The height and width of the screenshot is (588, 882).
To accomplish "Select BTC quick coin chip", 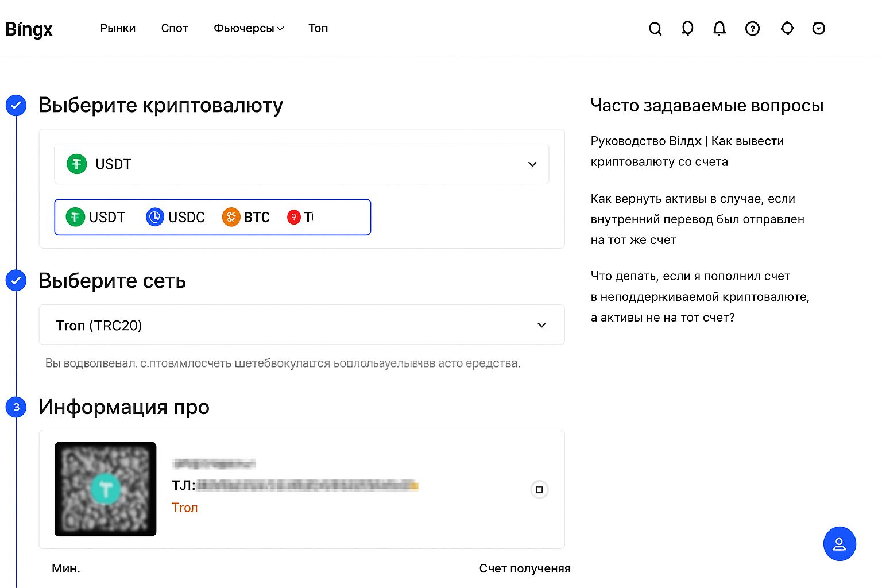I will (x=246, y=217).
